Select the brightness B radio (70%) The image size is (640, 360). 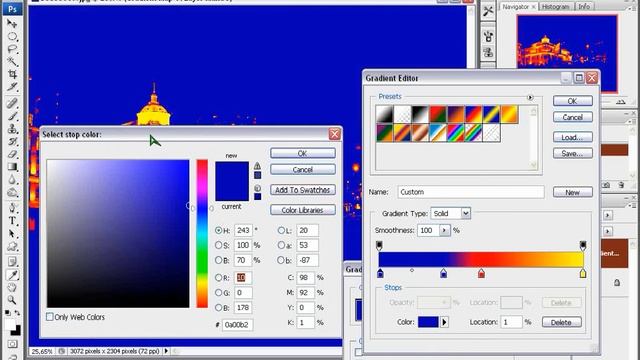[218, 260]
